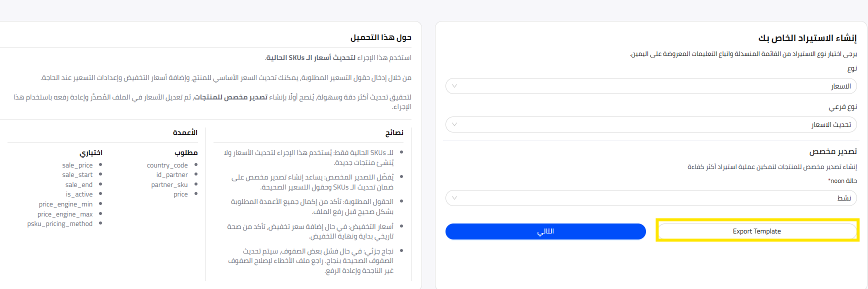Click the psku_pricing_method column name
This screenshot has width=868, height=289.
pos(60,224)
